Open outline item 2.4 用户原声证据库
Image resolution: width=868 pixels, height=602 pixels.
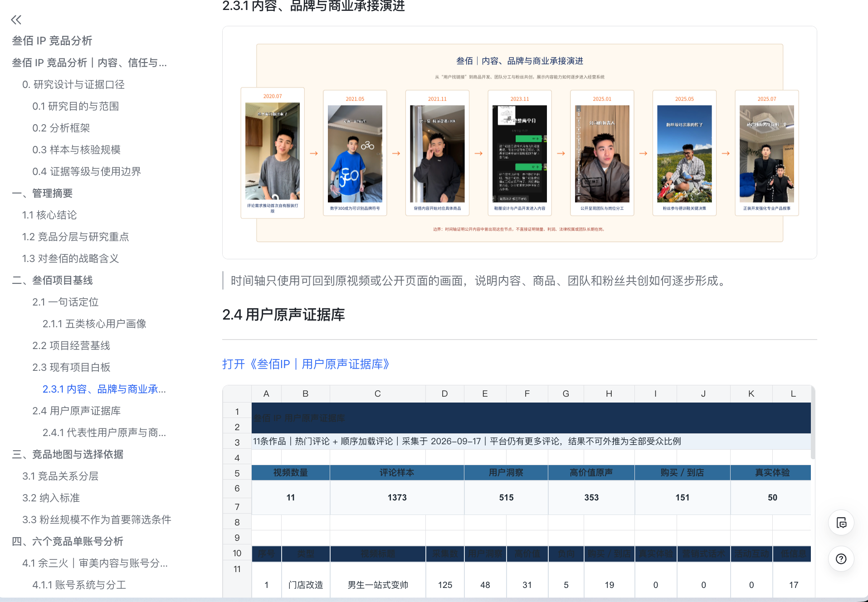(77, 411)
